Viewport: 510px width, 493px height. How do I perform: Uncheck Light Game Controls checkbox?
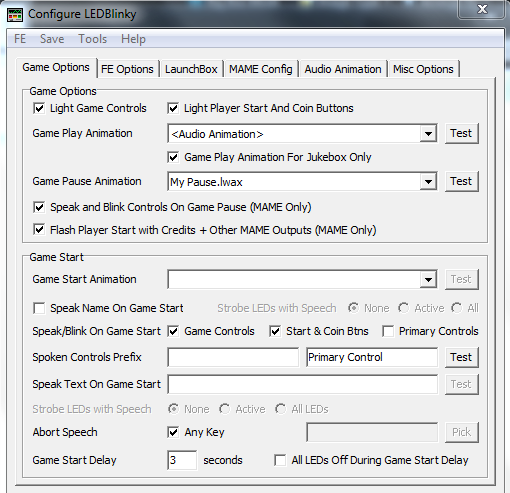pyautogui.click(x=39, y=108)
